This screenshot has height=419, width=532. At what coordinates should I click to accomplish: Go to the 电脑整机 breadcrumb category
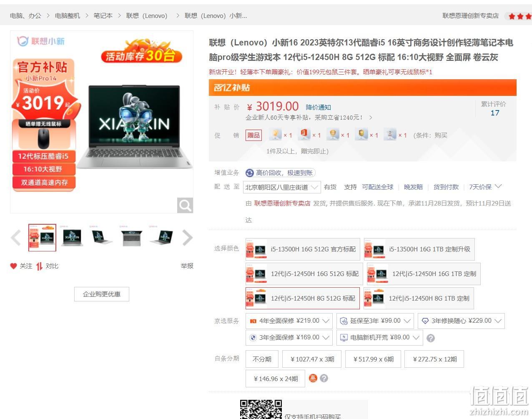tap(68, 16)
